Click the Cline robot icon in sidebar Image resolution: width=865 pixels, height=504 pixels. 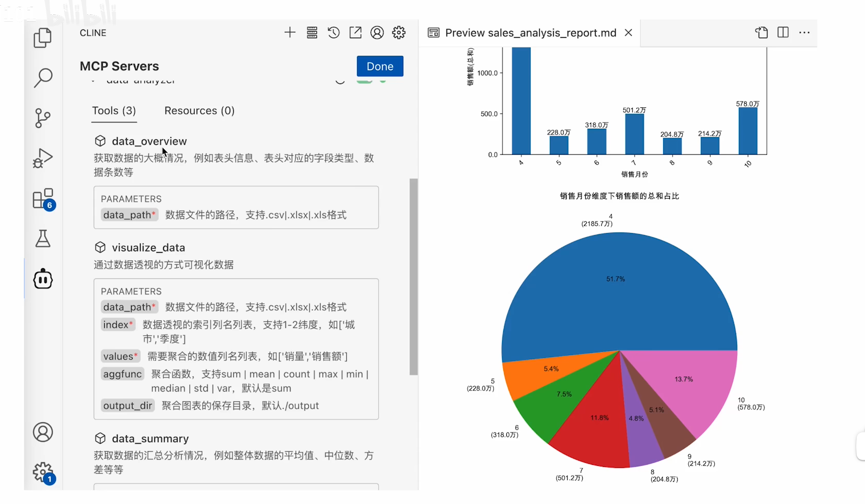pos(43,279)
